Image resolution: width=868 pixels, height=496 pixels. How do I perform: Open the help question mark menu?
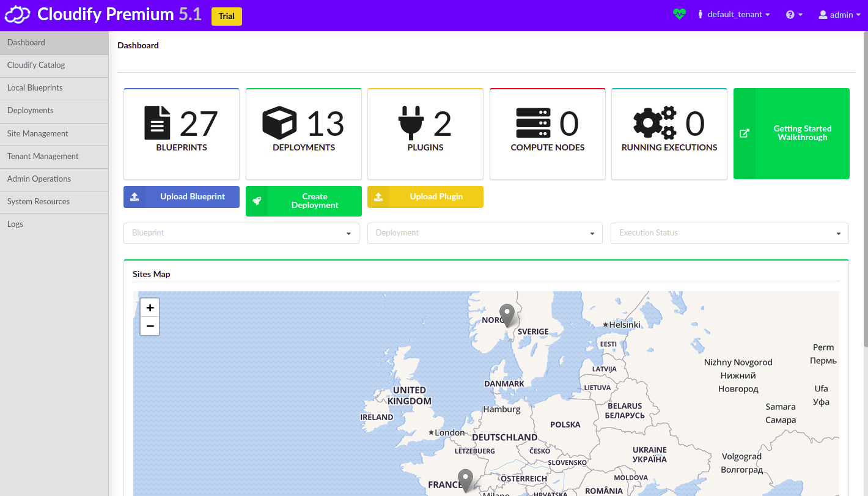pyautogui.click(x=794, y=15)
